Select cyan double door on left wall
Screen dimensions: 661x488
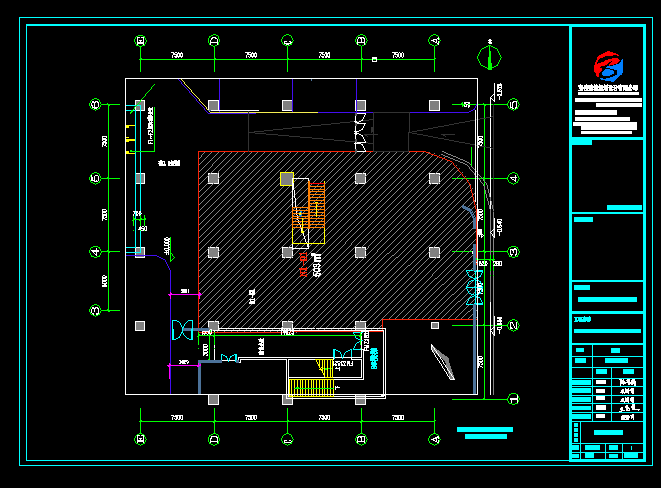(182, 327)
